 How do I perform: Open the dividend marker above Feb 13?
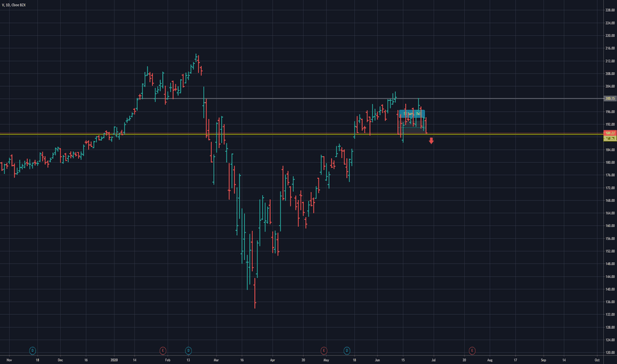coord(189,350)
